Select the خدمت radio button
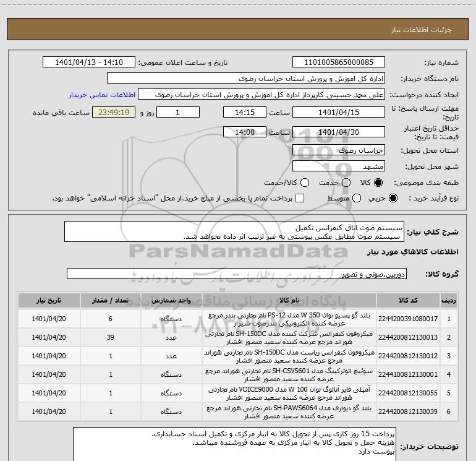Viewport: 476px width, 461px height. click(346, 183)
